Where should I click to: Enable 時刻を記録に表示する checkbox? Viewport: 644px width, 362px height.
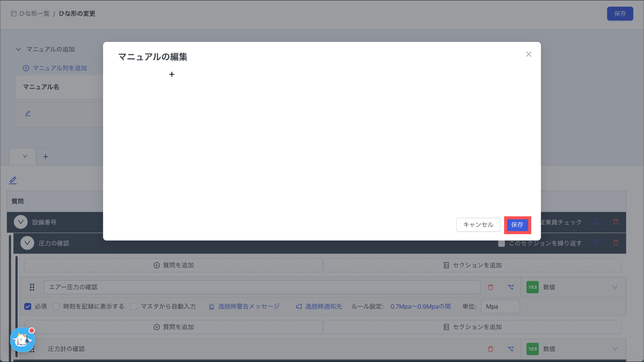pyautogui.click(x=56, y=306)
